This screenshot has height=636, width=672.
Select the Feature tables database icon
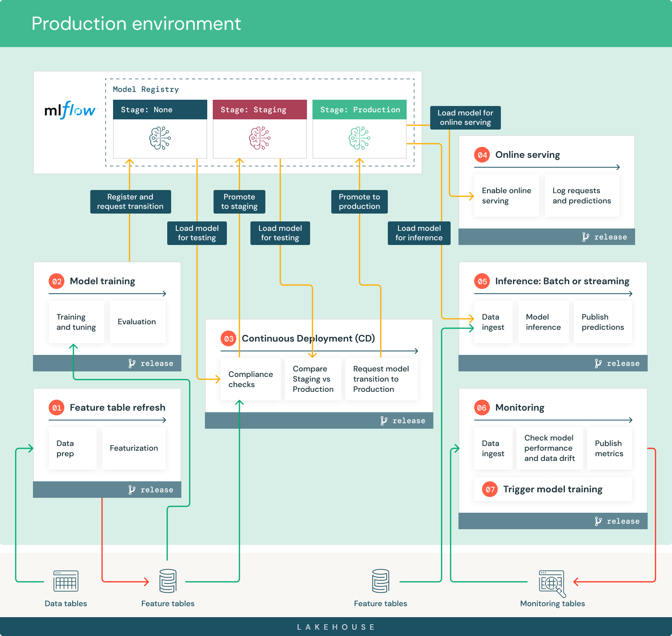tap(168, 580)
